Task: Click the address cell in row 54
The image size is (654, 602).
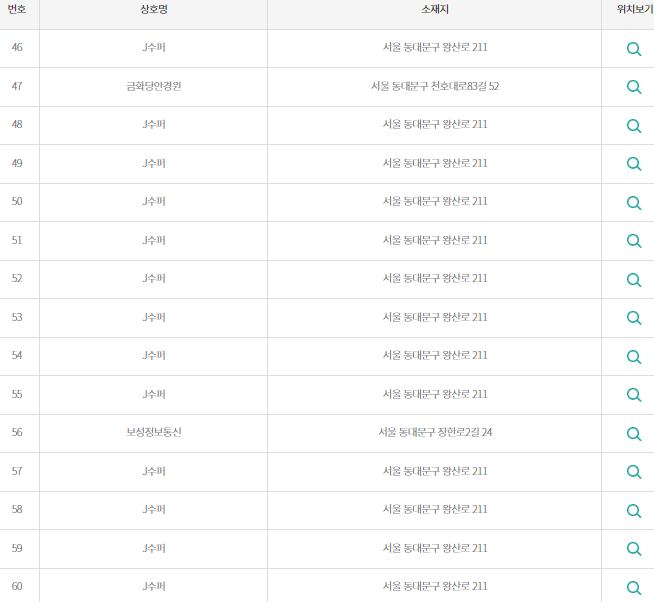Action: (x=435, y=355)
